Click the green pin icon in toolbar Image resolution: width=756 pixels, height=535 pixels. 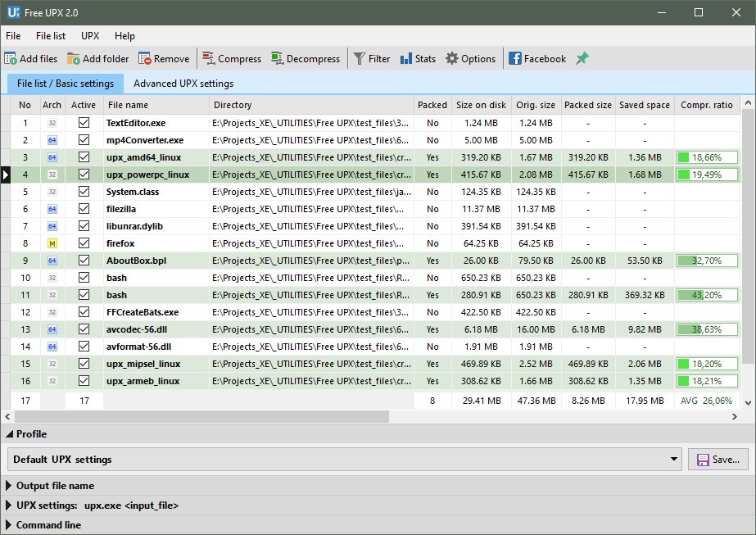[582, 59]
